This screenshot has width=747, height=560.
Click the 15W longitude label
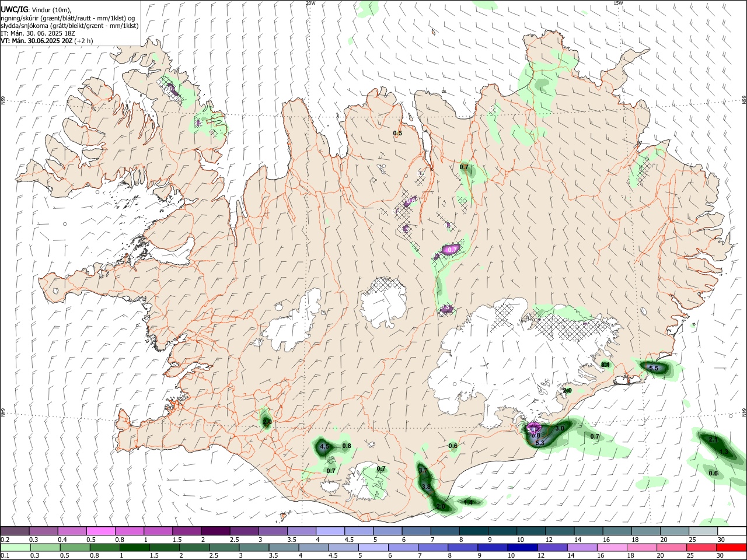pos(618,3)
